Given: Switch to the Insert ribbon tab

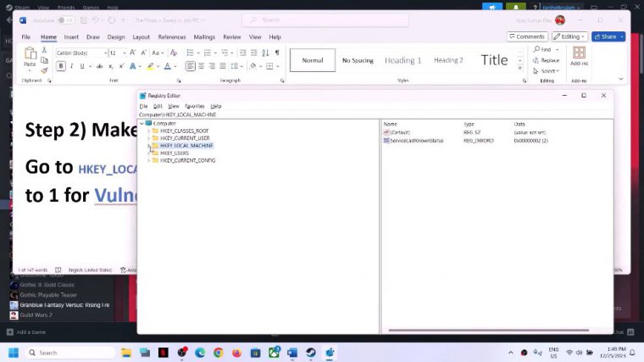Looking at the screenshot, I should coord(71,37).
